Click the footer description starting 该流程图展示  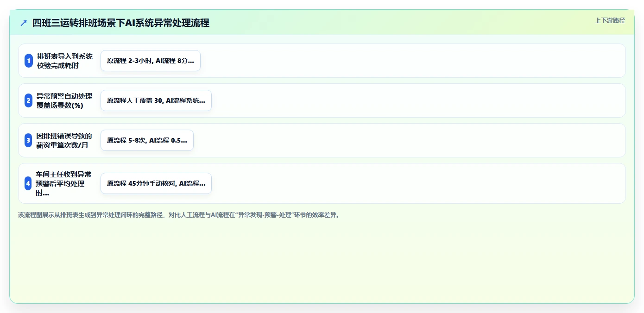179,215
